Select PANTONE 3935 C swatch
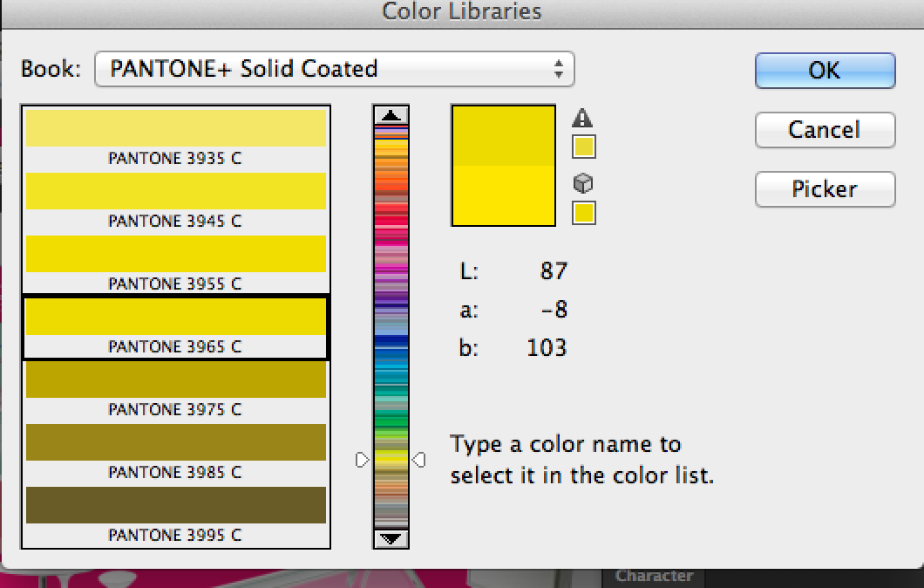Viewport: 924px width, 588px height. 176,129
